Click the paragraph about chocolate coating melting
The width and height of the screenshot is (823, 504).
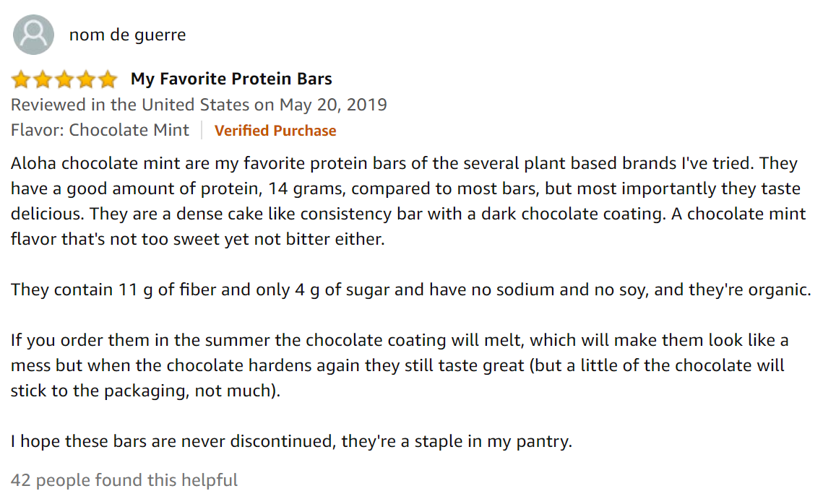(x=399, y=365)
